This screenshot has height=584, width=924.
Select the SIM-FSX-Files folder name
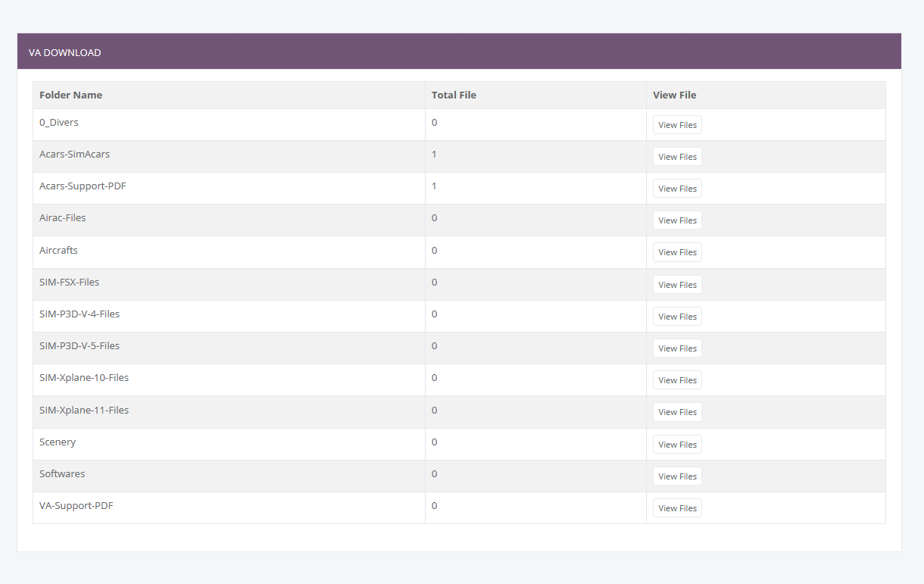click(70, 282)
